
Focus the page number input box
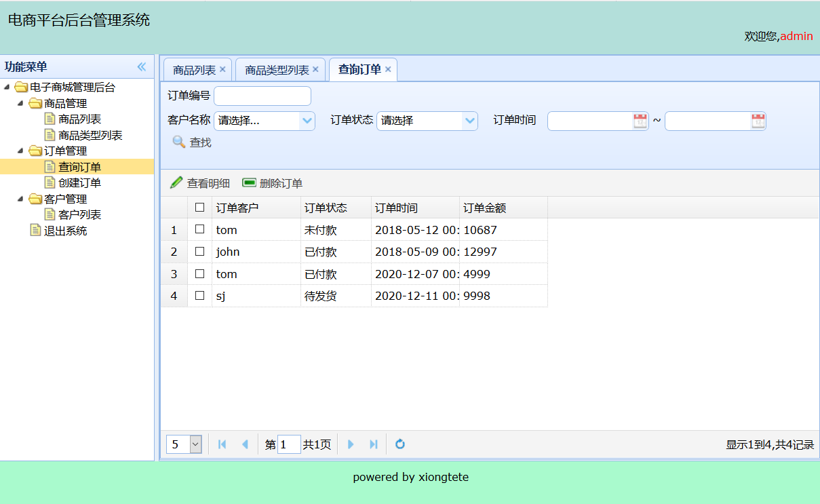(289, 444)
